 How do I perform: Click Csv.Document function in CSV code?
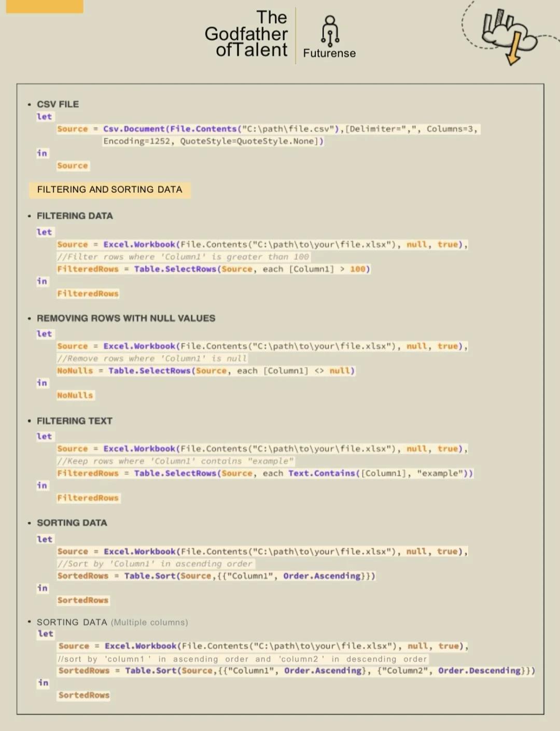pos(134,129)
